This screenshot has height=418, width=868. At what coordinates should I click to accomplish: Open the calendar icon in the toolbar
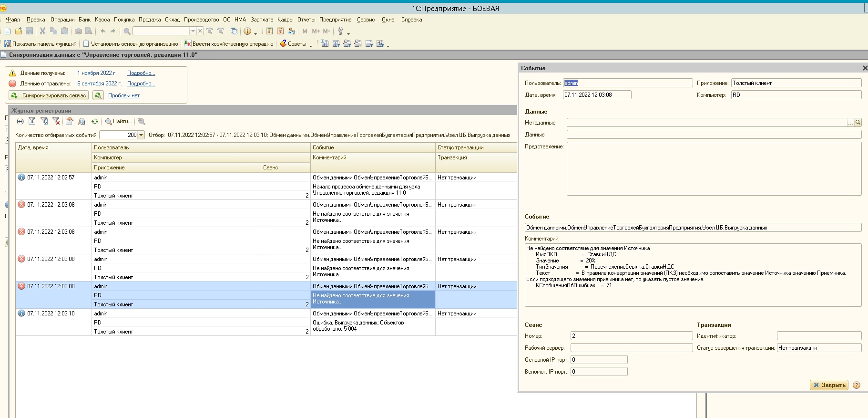tap(280, 31)
